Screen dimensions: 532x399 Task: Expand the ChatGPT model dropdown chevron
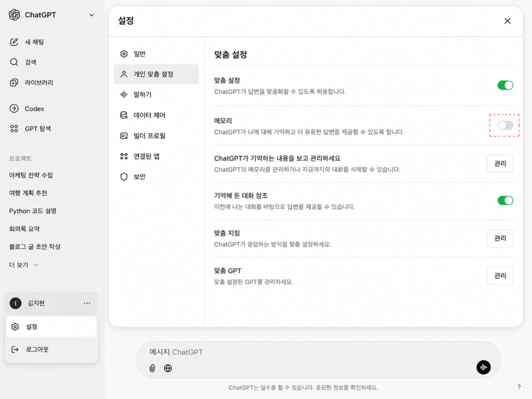[x=91, y=15]
